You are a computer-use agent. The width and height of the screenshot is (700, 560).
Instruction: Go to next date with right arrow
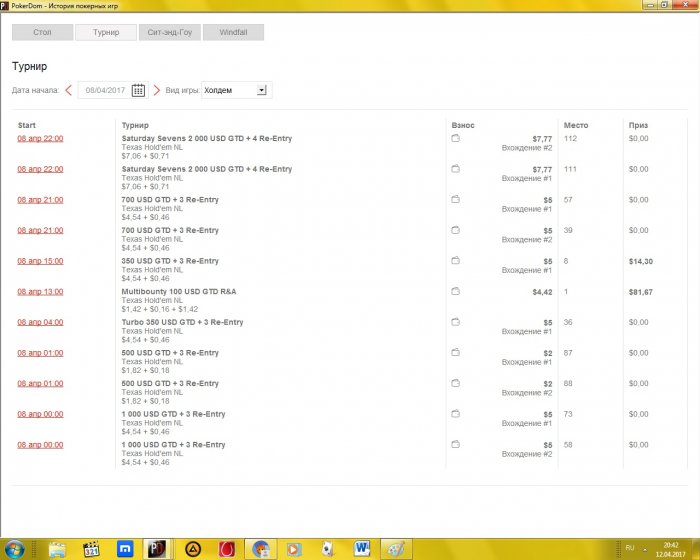pos(156,90)
